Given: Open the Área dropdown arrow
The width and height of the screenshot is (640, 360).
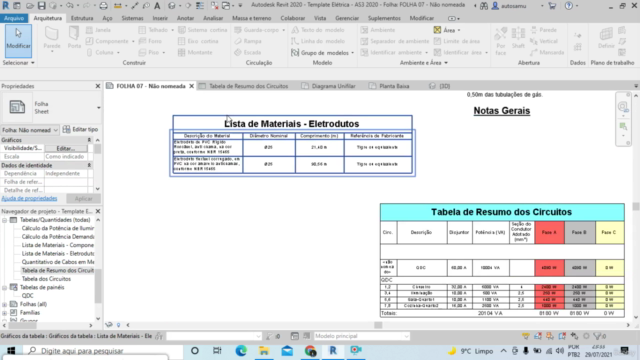Looking at the screenshot, I should (x=459, y=30).
